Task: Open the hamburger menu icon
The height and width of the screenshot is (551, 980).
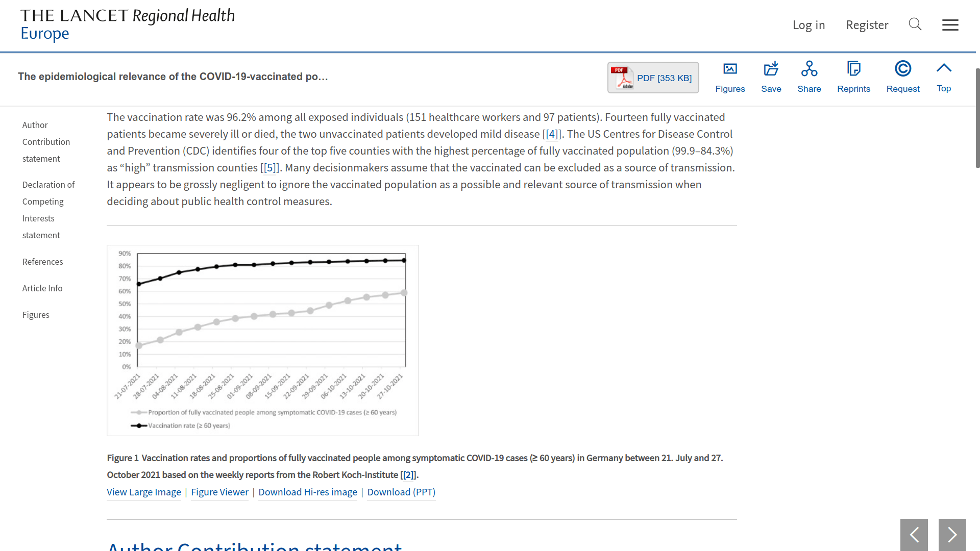Action: [950, 25]
